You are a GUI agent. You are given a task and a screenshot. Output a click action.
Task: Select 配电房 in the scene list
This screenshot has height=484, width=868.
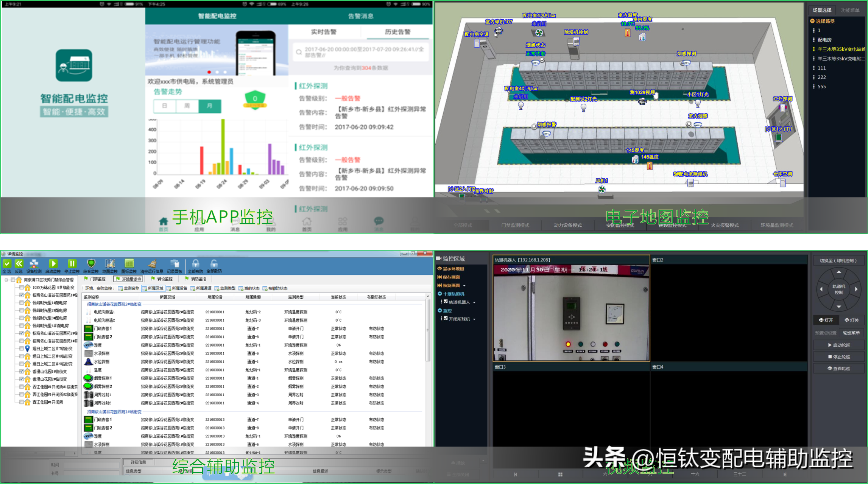pos(824,40)
